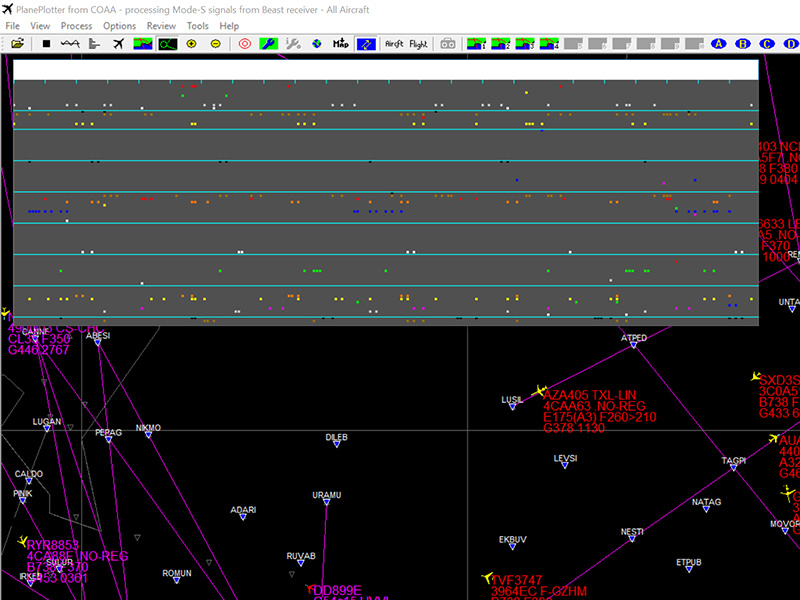Click the EKBUV waypoint marker
The image size is (800, 600).
click(x=512, y=546)
